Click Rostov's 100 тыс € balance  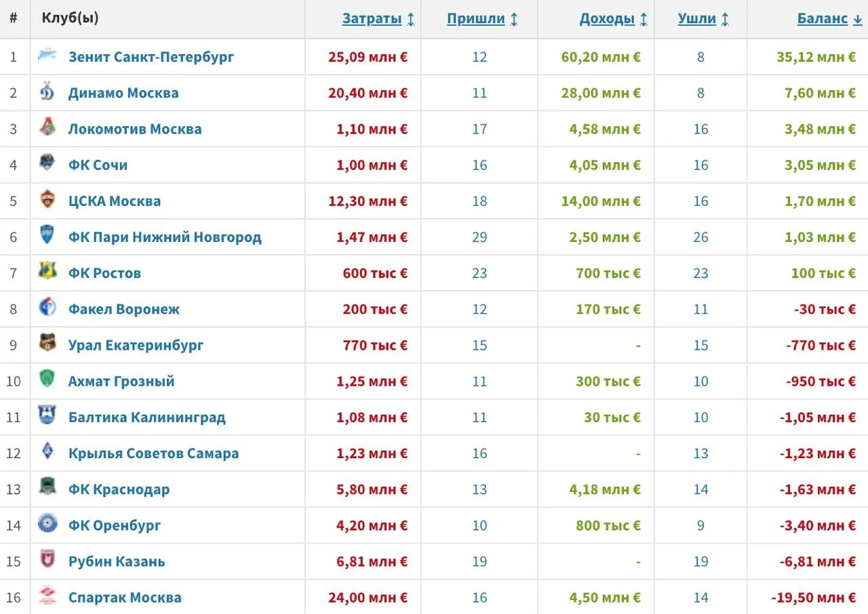823,273
